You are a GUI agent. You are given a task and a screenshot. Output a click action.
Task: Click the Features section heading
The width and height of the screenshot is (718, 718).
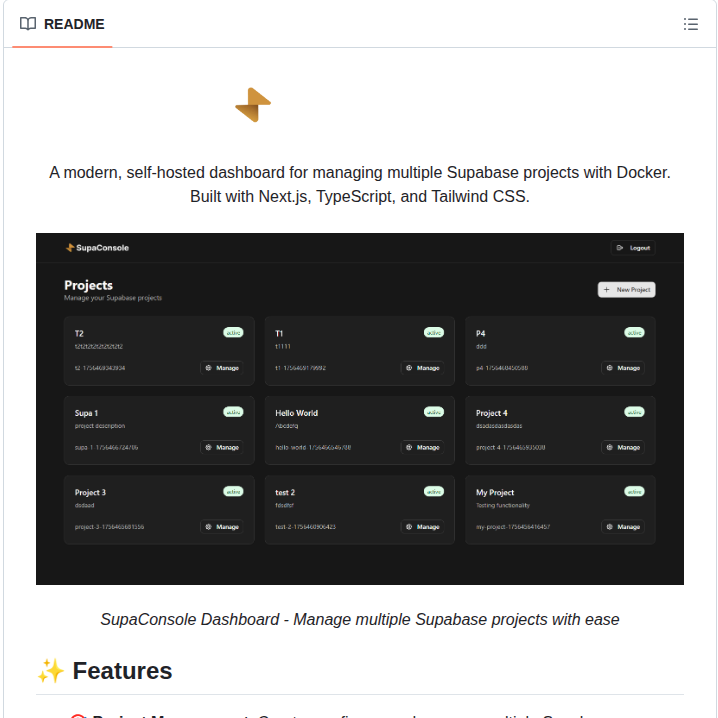[x=122, y=671]
